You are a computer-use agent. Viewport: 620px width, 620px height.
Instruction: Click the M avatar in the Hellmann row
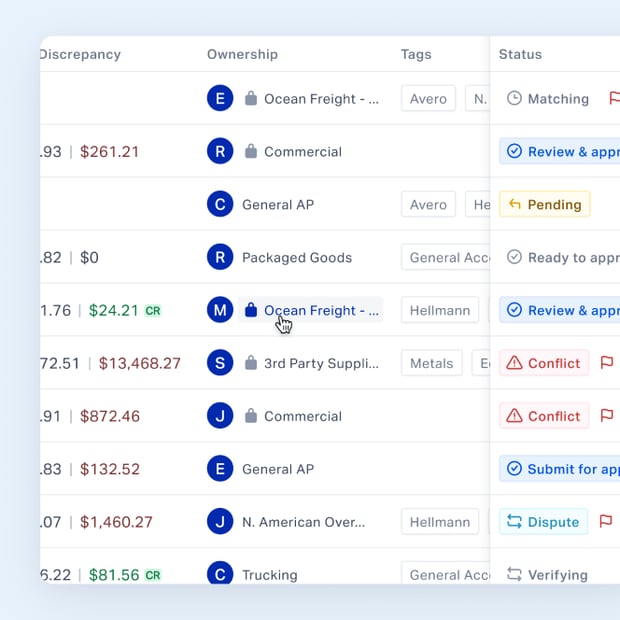[220, 310]
